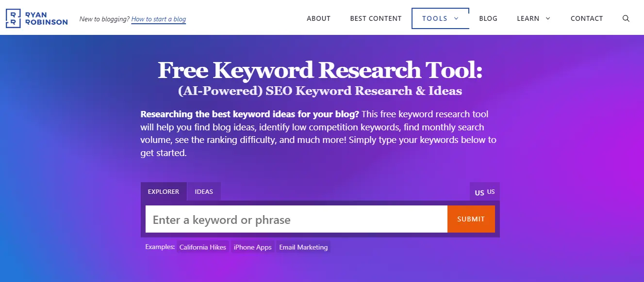
Task: Pick the Email Marketing example keyword
Action: (x=303, y=247)
